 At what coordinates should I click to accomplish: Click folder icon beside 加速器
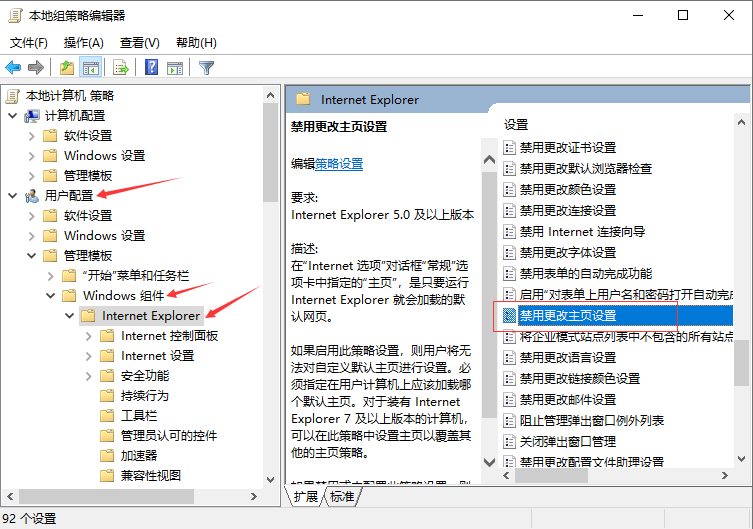pyautogui.click(x=107, y=455)
